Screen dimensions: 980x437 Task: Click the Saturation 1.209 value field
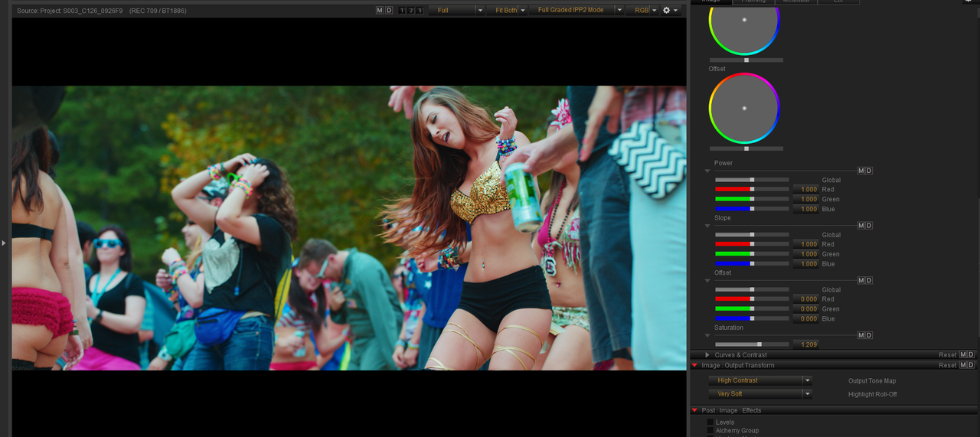click(x=805, y=345)
